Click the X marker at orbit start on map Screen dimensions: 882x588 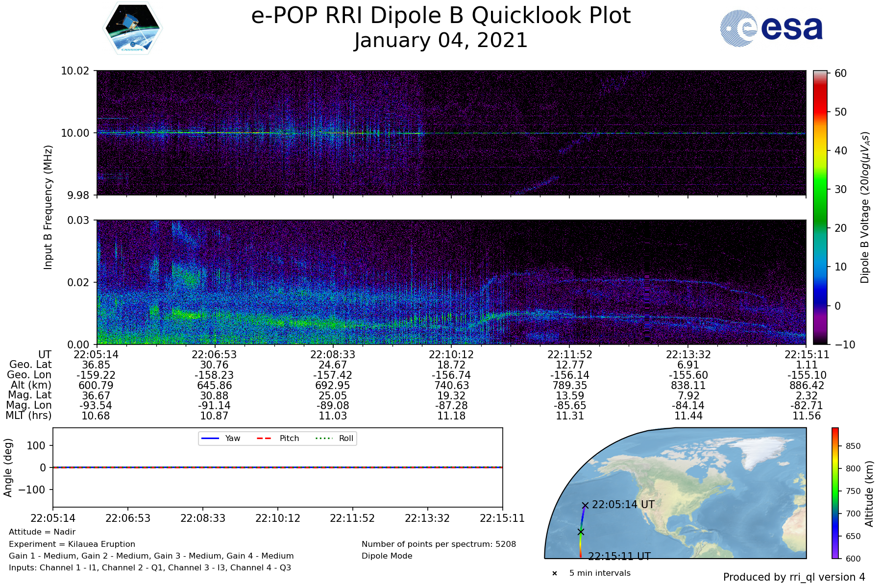click(x=585, y=505)
